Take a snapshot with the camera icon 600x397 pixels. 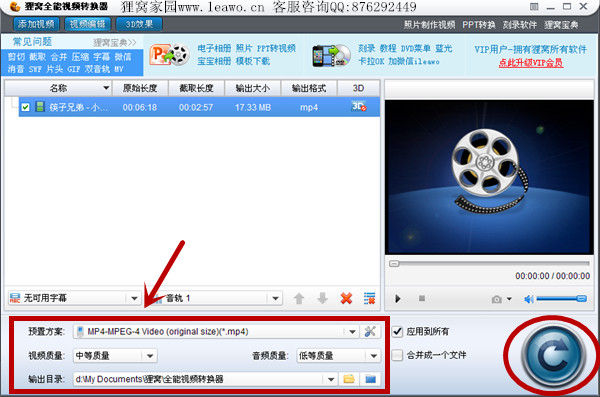coord(497,299)
